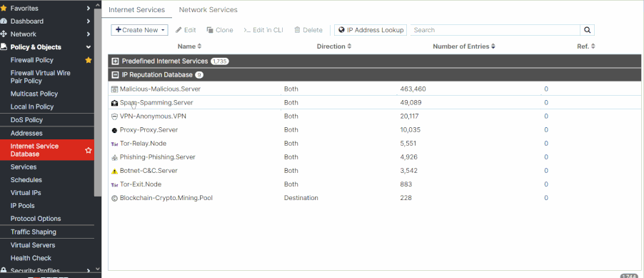The height and width of the screenshot is (278, 644).
Task: Expand the Dashboard menu chevron
Action: coord(89,21)
